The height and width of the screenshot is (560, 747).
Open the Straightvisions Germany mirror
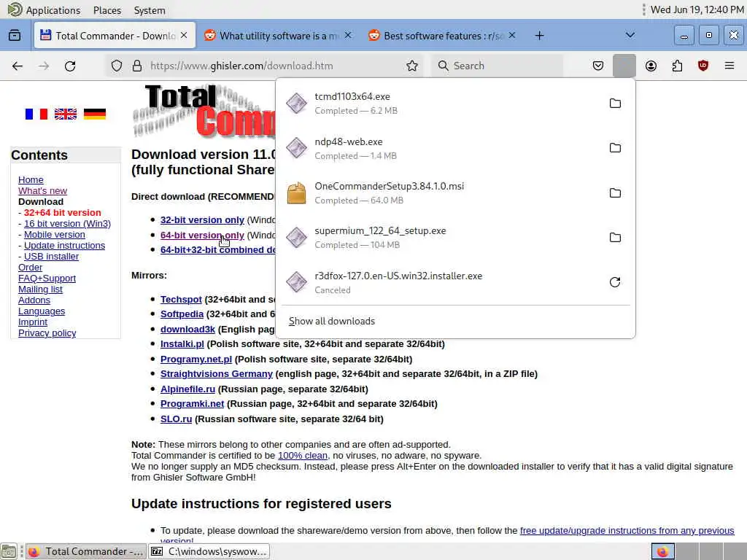point(216,374)
